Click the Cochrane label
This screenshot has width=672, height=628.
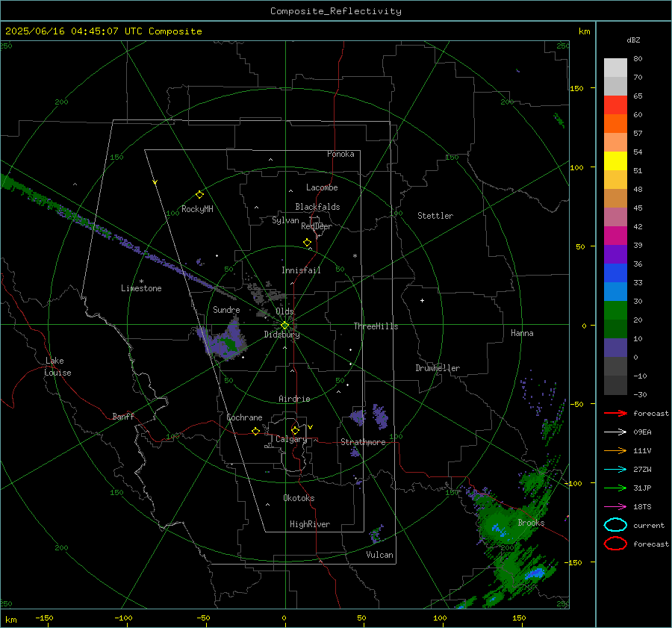click(x=244, y=417)
